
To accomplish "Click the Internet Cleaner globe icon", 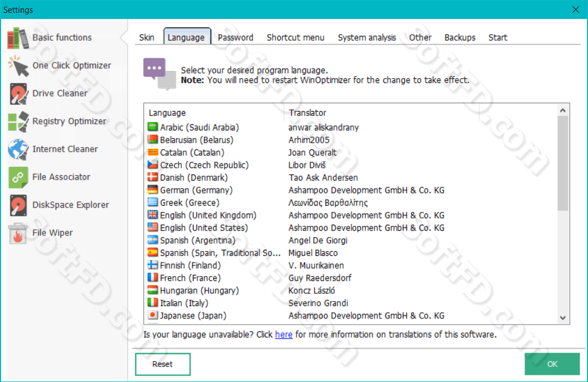I will [18, 149].
